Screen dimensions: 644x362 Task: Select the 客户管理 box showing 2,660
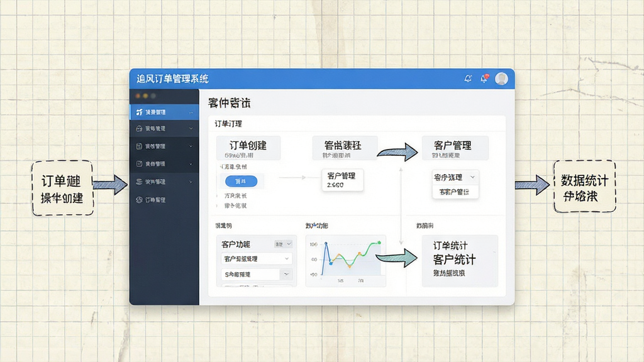tap(342, 180)
